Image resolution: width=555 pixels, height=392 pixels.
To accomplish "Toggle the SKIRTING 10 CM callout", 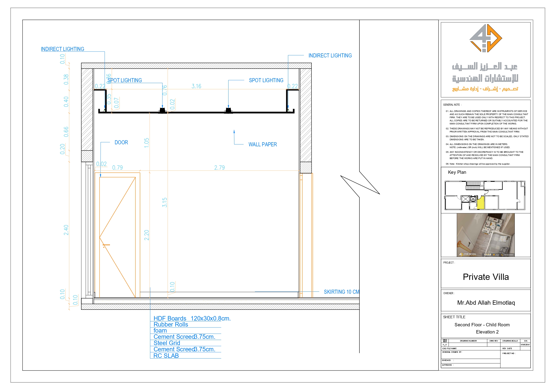I will pyautogui.click(x=341, y=292).
